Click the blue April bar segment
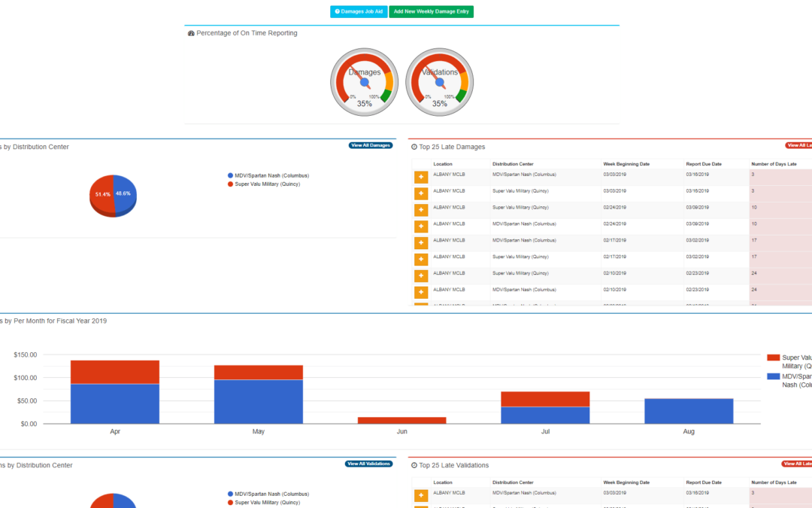 pos(115,404)
